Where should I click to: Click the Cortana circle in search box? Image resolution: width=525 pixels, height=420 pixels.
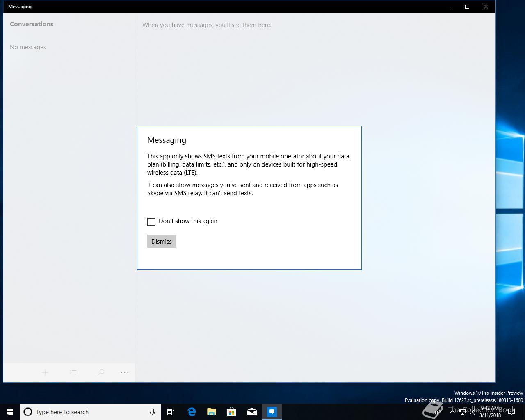click(28, 412)
